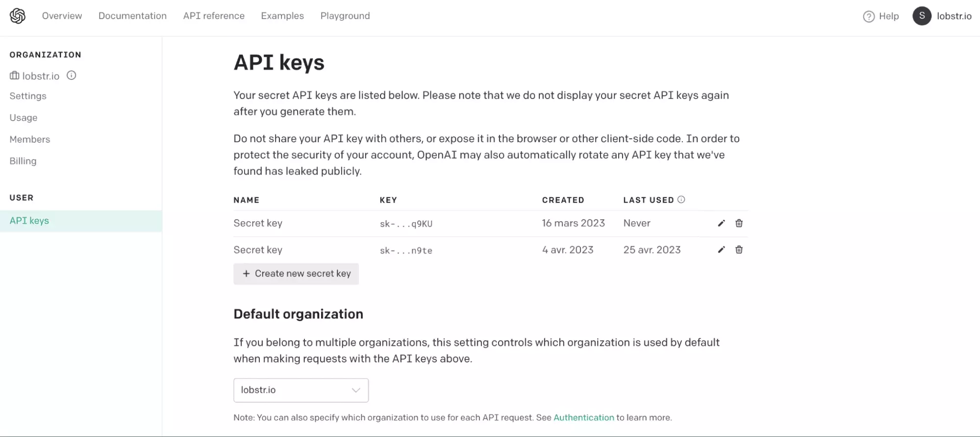Click the lobstr.io user avatar
Screen dimensions: 980x437
922,16
